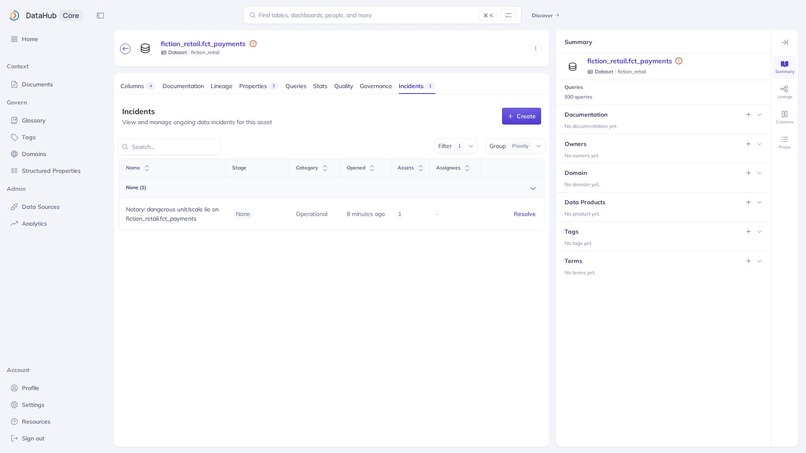This screenshot has width=806, height=453.
Task: Go to Home in the sidebar
Action: (x=25, y=39)
